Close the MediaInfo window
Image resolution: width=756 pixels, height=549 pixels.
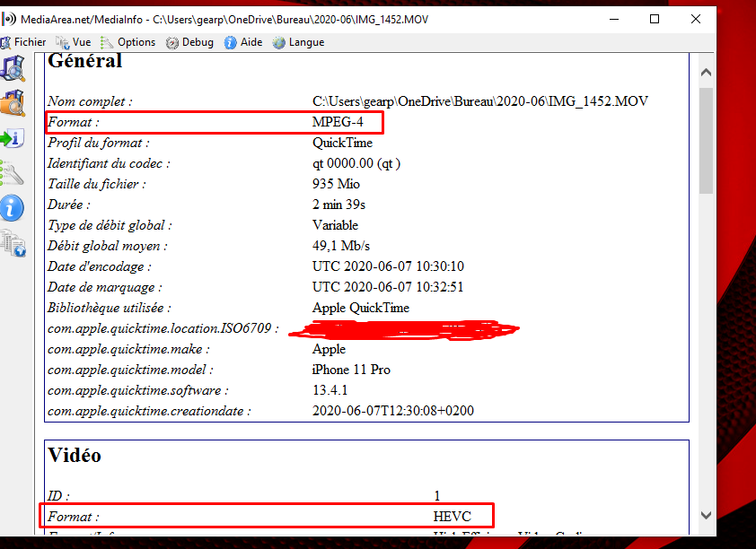point(695,19)
